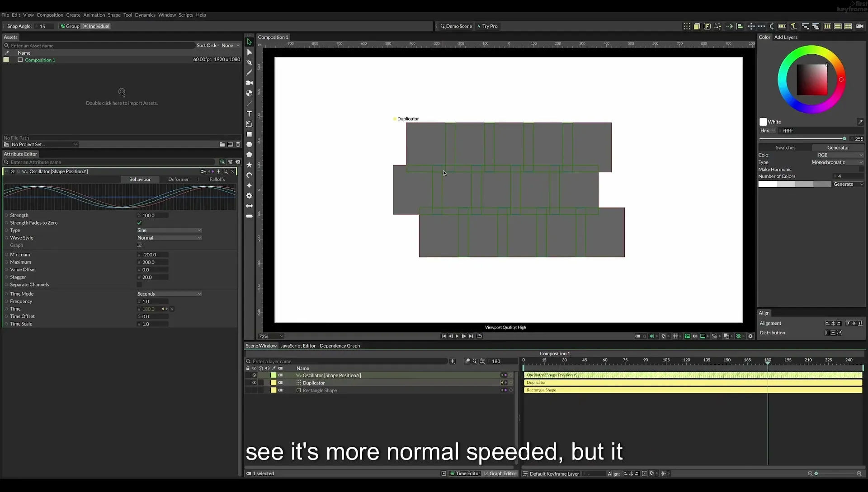Select the Rectangle shape tool
The height and width of the screenshot is (492, 868).
pos(249,134)
